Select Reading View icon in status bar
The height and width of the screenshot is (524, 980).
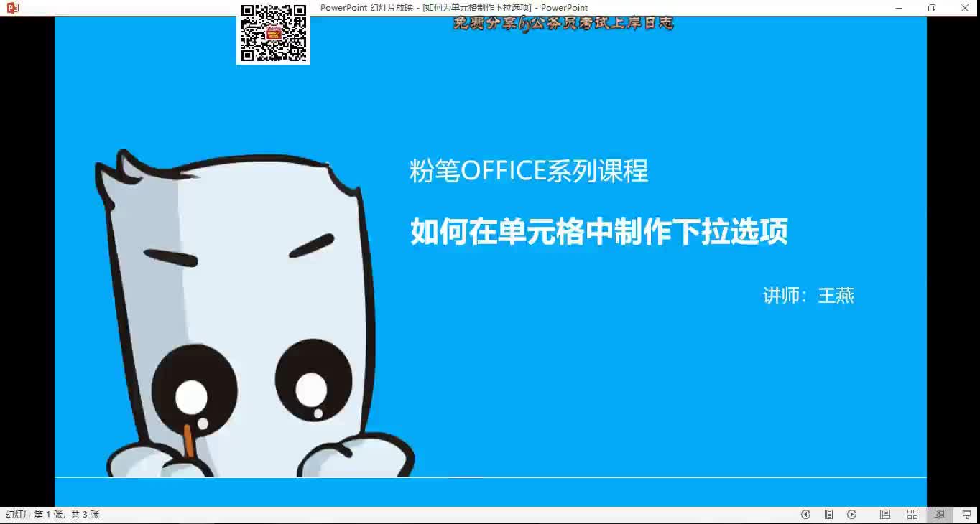pos(939,515)
